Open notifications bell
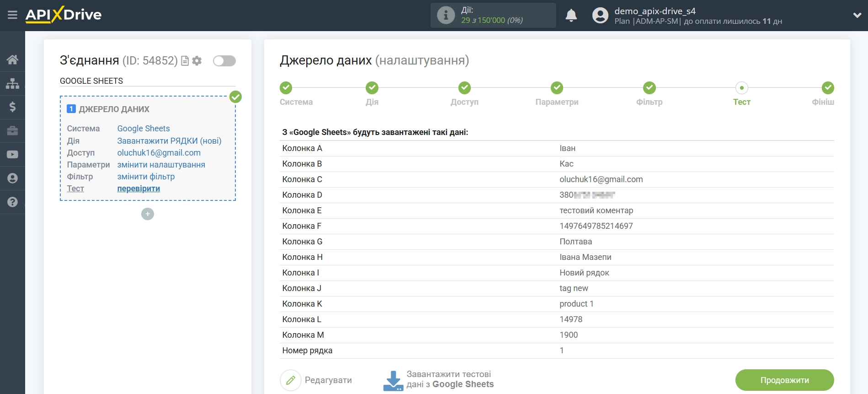 [571, 15]
